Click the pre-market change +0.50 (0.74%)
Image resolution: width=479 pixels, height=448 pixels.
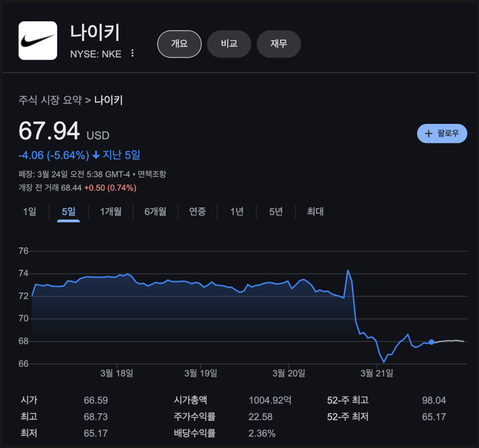[110, 188]
